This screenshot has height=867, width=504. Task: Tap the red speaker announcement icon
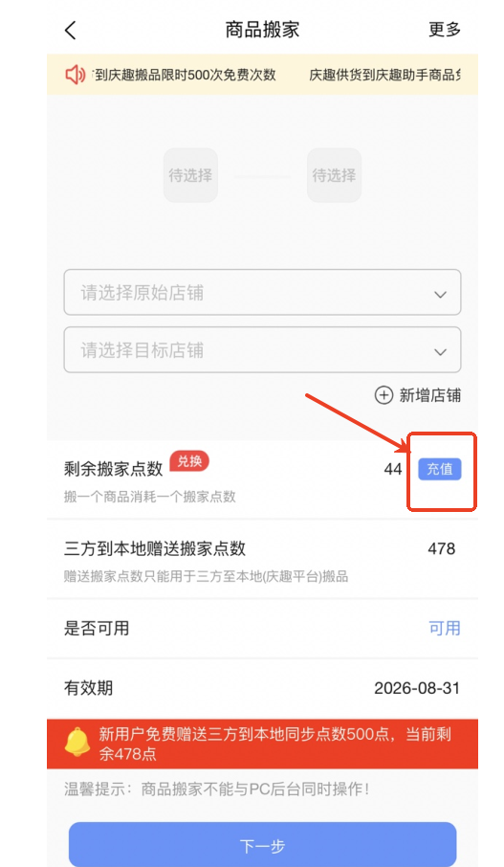point(76,74)
